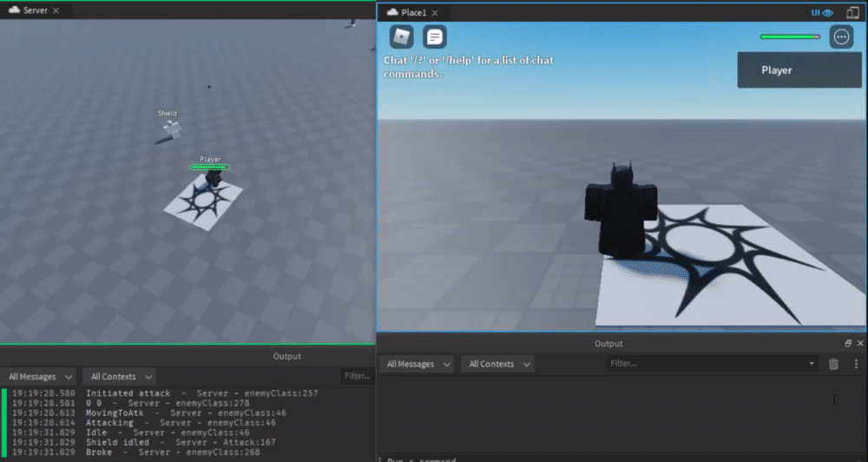This screenshot has height=462, width=868.
Task: Undock the right Output panel with float icon
Action: (848, 343)
